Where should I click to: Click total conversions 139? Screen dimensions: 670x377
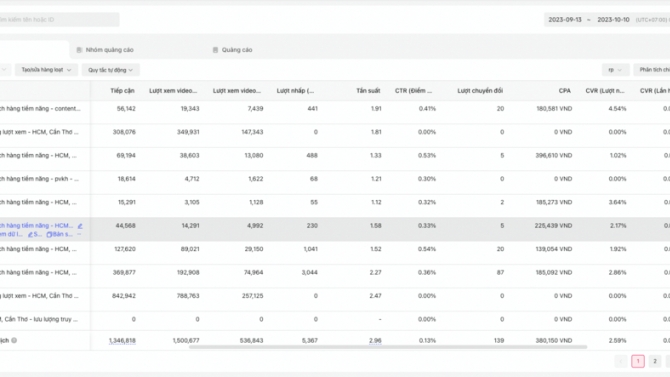[x=499, y=341]
